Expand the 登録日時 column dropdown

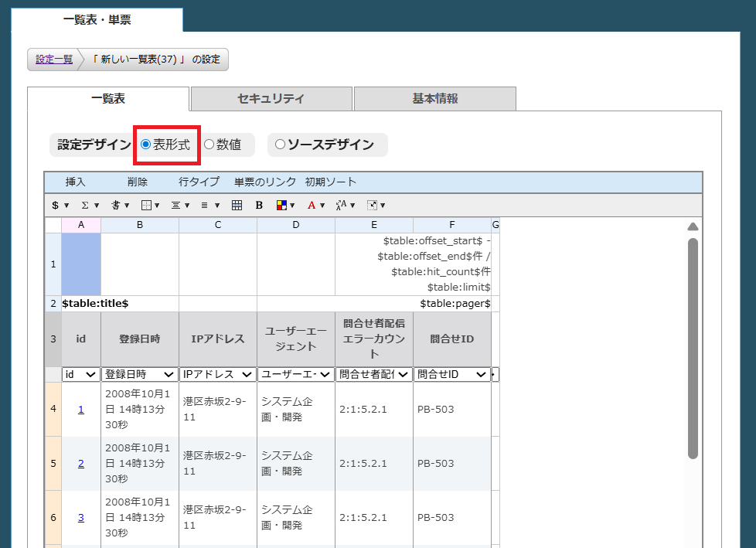[x=139, y=375]
